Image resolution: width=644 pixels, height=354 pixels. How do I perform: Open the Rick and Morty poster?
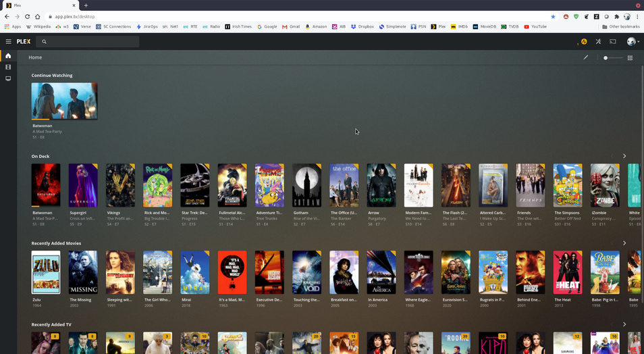click(158, 185)
